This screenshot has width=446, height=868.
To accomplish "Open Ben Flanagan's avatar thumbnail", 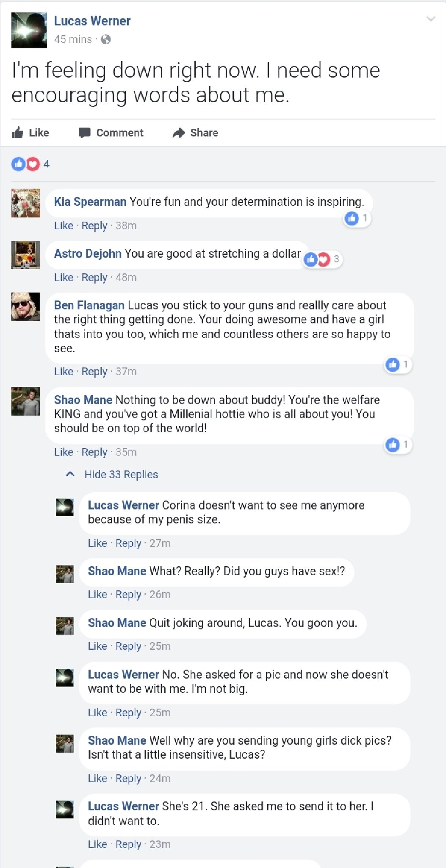I will coord(25,306).
